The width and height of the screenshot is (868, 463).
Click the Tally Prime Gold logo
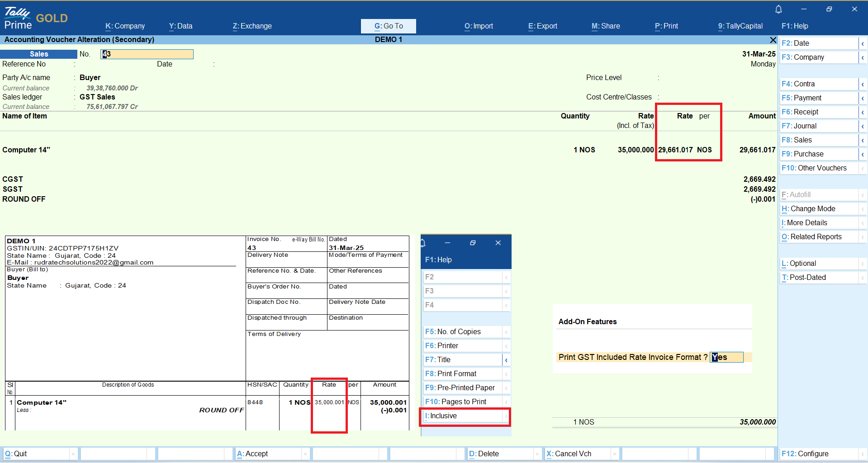[35, 18]
